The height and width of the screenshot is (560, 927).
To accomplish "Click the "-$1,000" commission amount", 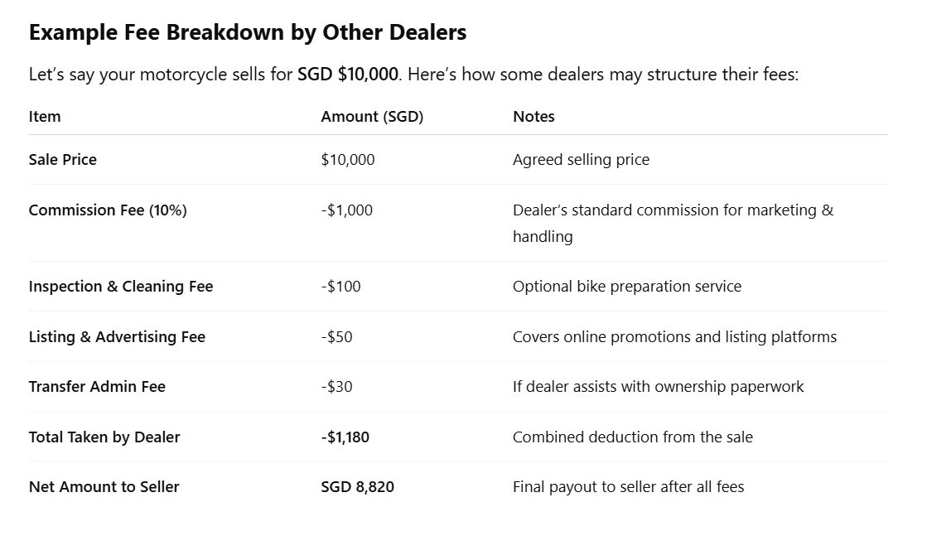I will [x=347, y=210].
